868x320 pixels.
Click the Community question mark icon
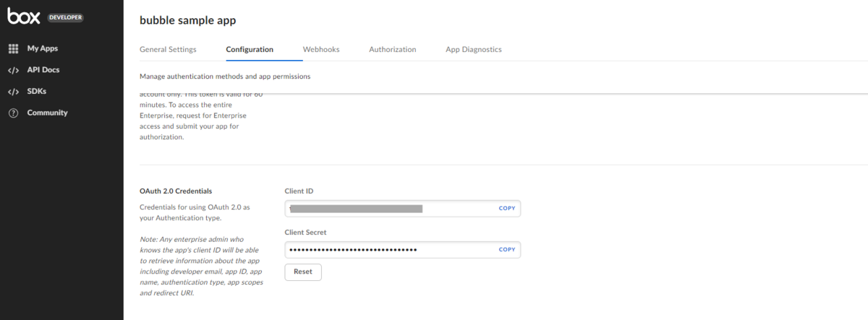point(13,113)
